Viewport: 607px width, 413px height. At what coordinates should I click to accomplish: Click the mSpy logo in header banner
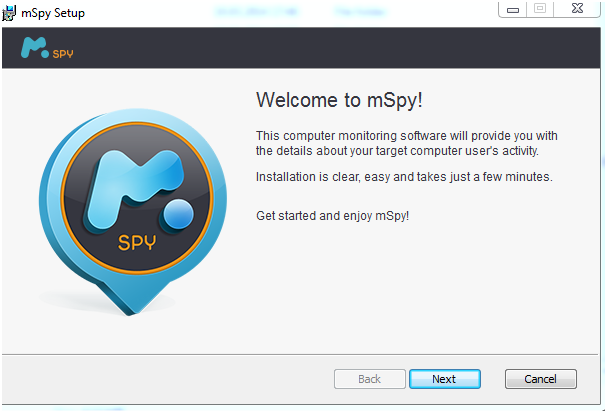(47, 48)
